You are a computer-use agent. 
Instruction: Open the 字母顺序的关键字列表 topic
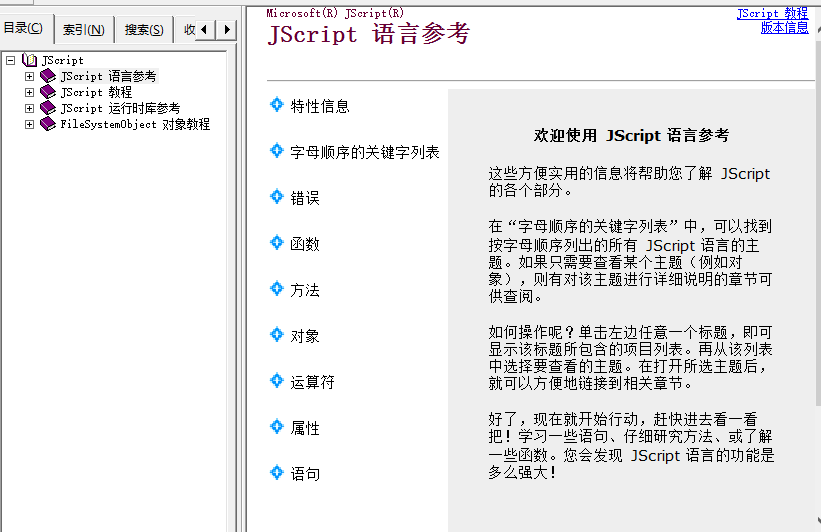click(365, 152)
